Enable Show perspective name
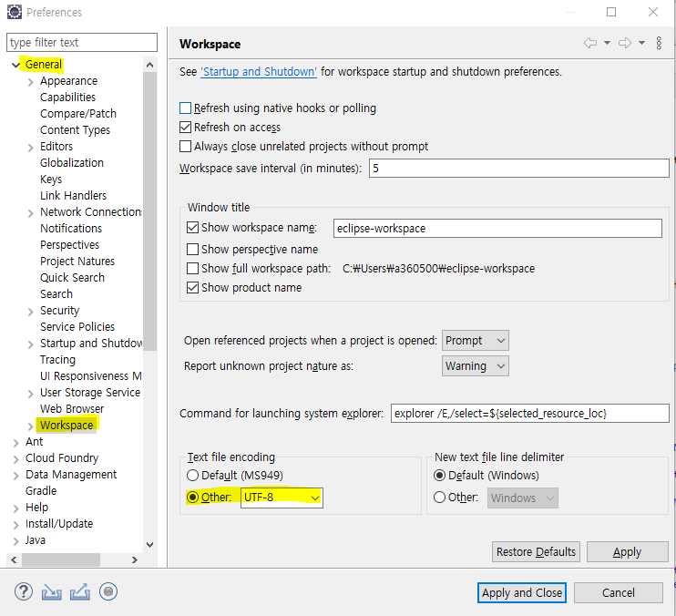Viewport: 676px width, 616px height. click(193, 249)
